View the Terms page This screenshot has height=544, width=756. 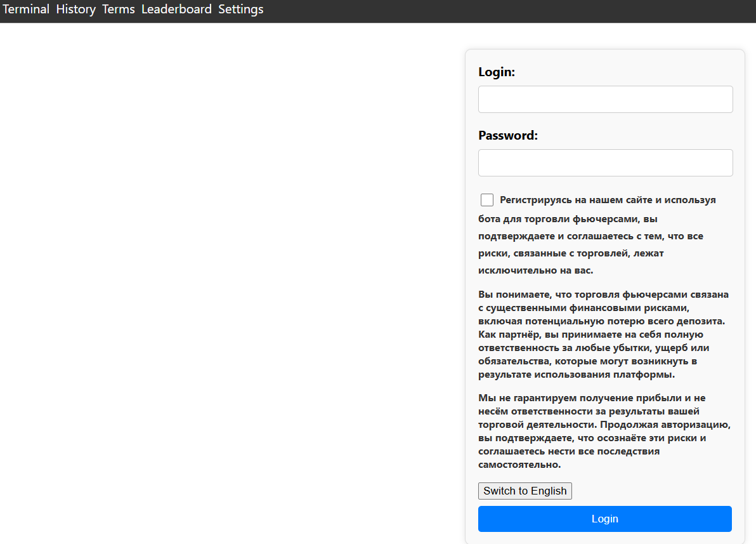click(118, 9)
